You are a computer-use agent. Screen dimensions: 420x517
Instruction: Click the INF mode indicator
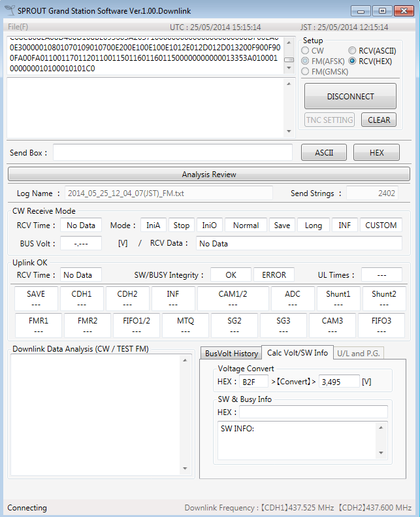click(345, 225)
